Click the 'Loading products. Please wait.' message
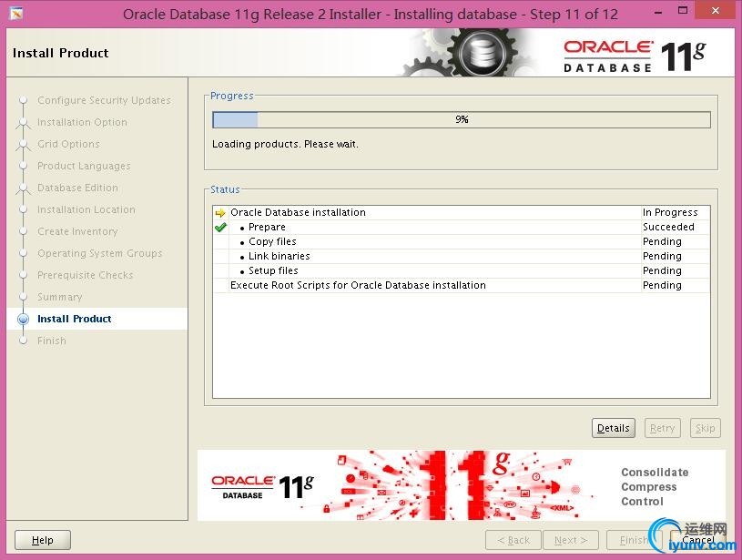Screen dimensions: 742x560 pos(285,144)
